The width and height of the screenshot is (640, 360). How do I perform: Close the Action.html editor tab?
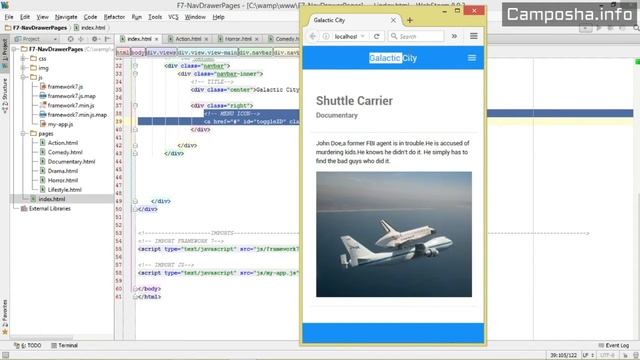pyautogui.click(x=206, y=39)
